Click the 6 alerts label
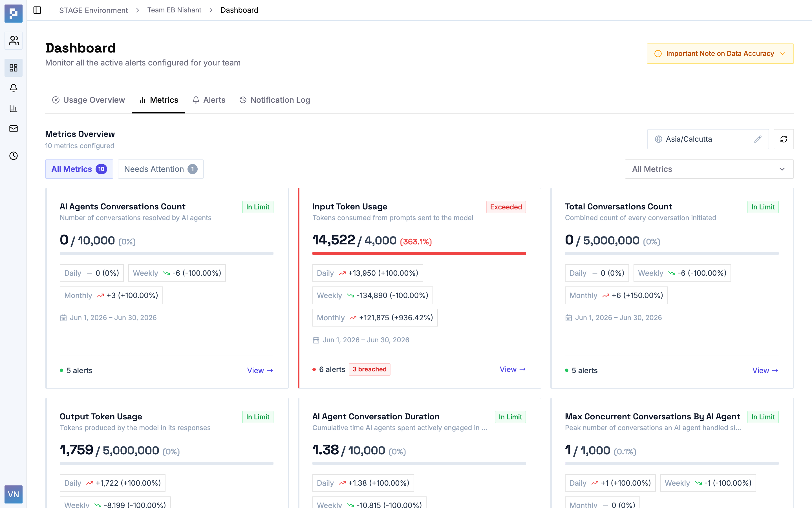The image size is (812, 508). coord(332,369)
